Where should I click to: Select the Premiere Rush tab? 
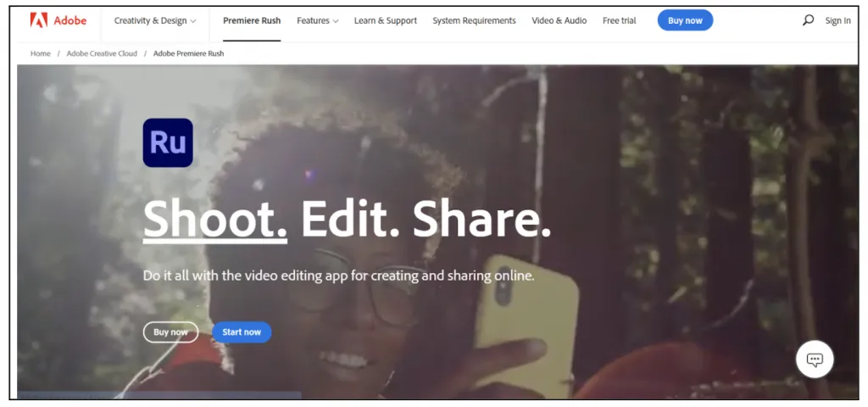pos(252,20)
